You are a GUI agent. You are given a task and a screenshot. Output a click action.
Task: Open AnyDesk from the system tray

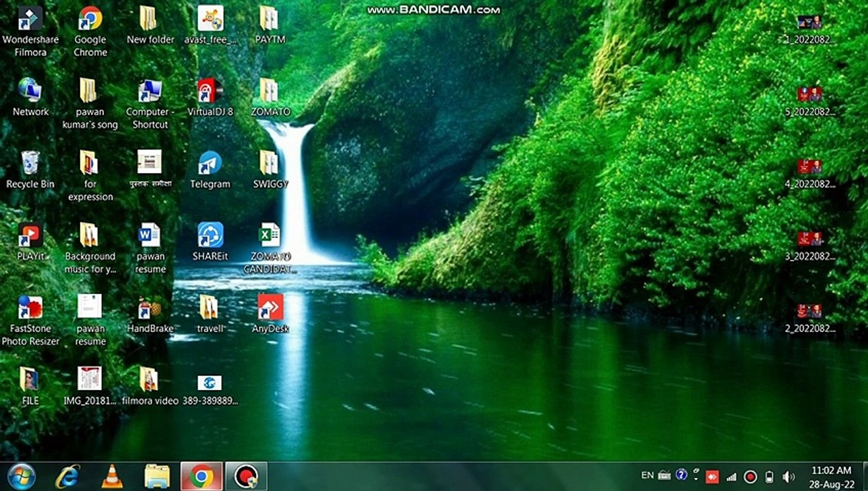pyautogui.click(x=712, y=476)
